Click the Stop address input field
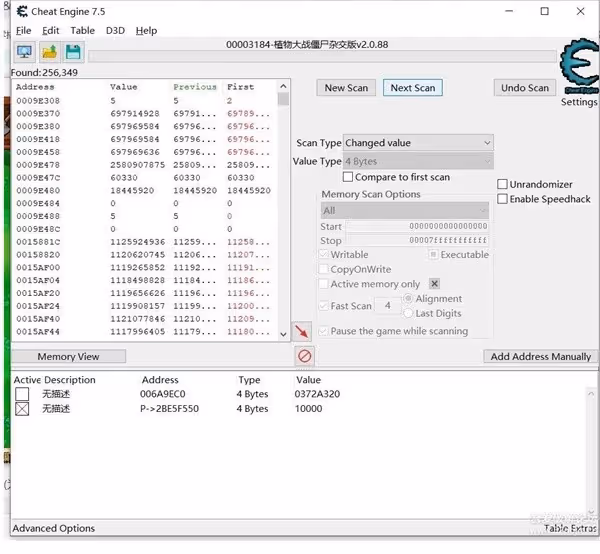The image size is (600, 554). click(417, 240)
